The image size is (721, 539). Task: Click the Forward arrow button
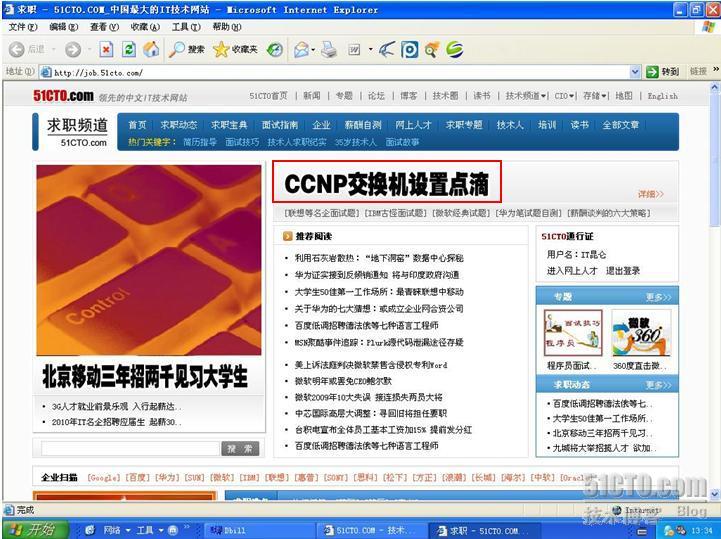coord(73,49)
